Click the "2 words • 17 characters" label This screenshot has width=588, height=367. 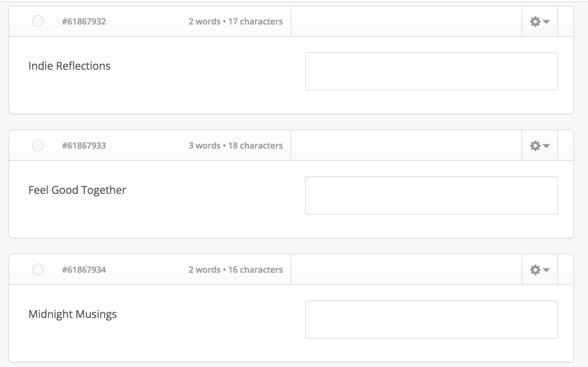pos(236,22)
